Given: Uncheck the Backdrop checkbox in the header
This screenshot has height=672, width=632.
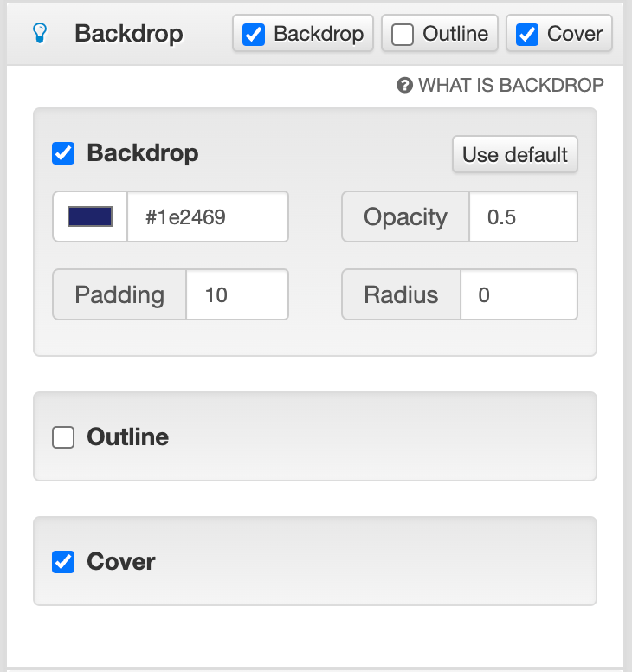Looking at the screenshot, I should [x=254, y=35].
